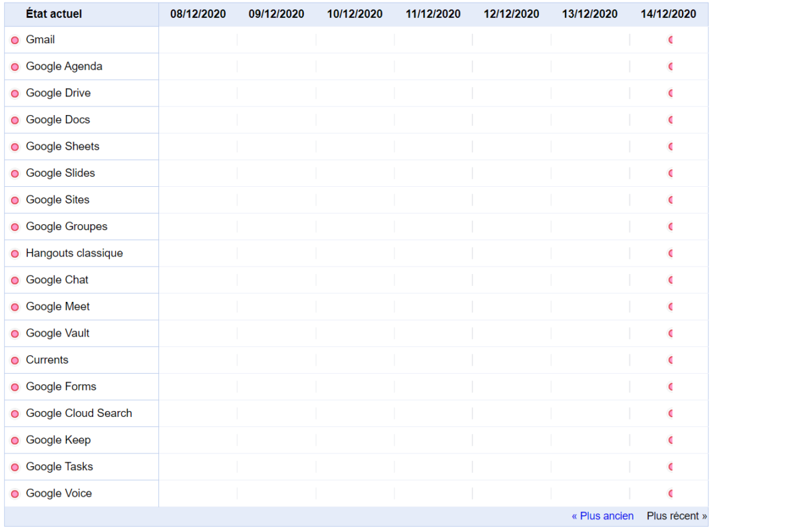Click the Gmail incident marker under 14/12/2020
803x532 pixels.
point(671,40)
